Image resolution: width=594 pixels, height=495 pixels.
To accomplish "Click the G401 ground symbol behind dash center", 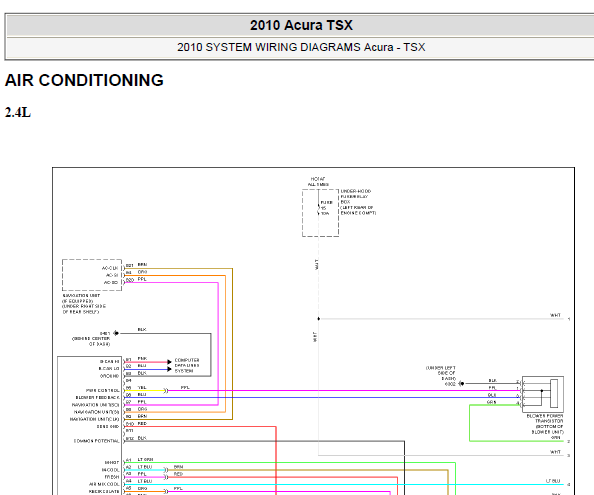I will tap(116, 333).
